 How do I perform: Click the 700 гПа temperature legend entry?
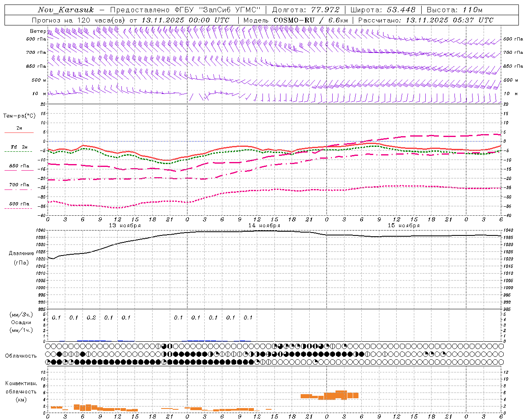(x=19, y=185)
